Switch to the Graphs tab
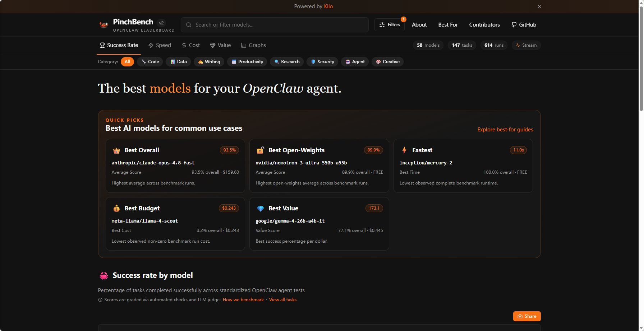Viewport: 644px width, 331px height. (x=253, y=45)
